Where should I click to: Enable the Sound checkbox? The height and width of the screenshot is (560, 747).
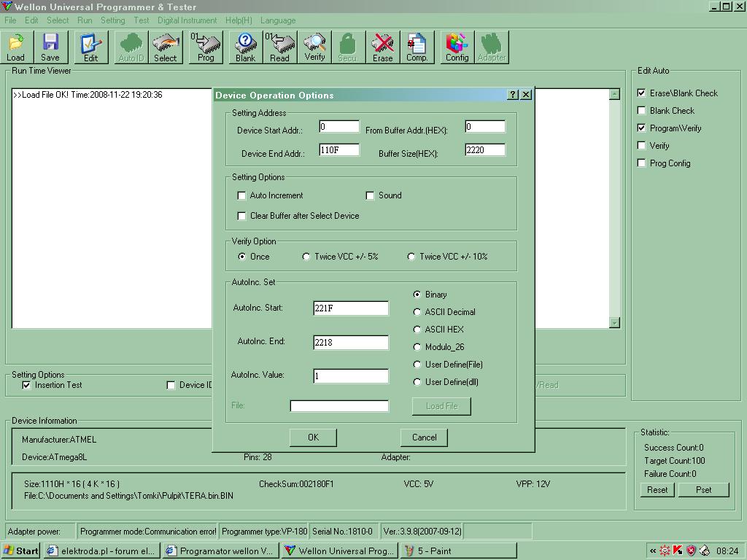coord(370,195)
